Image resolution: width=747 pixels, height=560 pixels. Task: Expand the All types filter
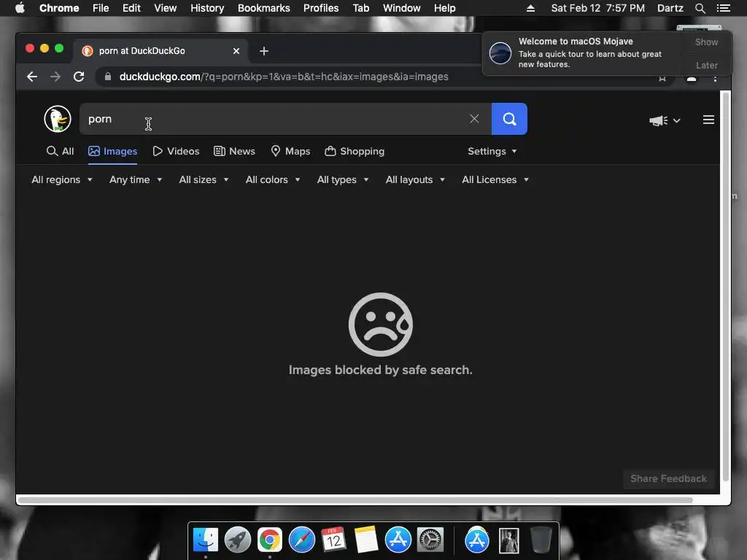(343, 179)
